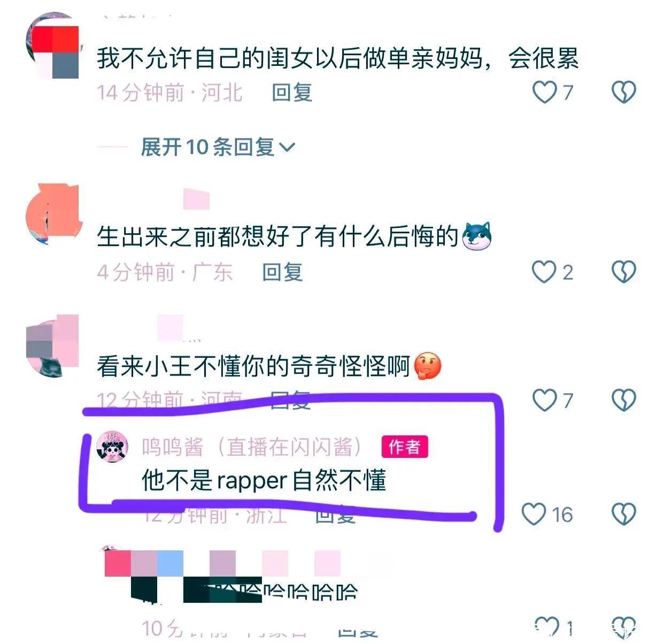Open avatar of the first commenter
This screenshot has height=644, width=664.
coord(52,45)
